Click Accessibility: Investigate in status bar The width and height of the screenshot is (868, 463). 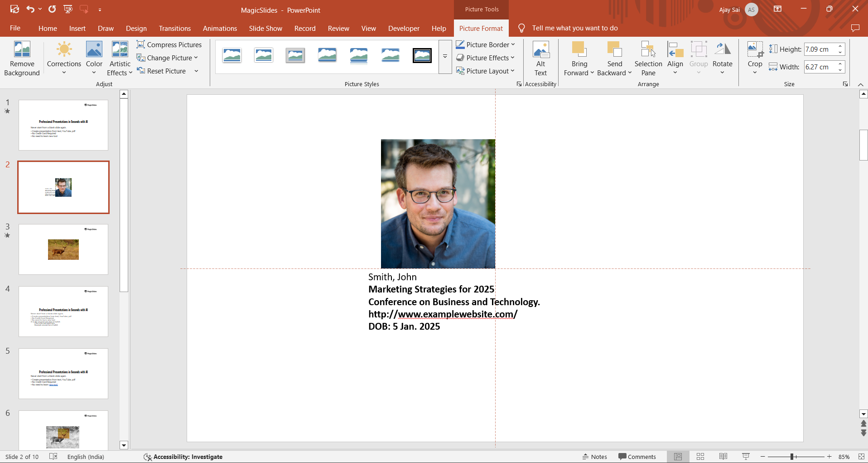click(183, 457)
